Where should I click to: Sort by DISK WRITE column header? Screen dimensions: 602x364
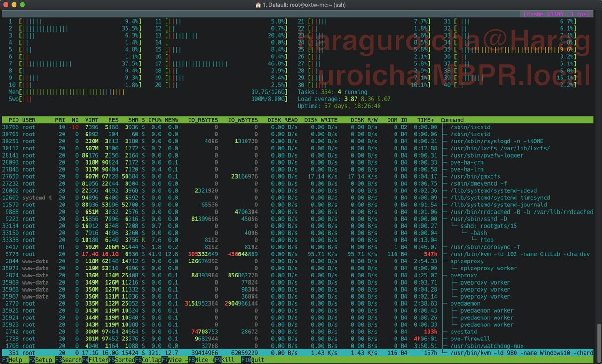321,120
